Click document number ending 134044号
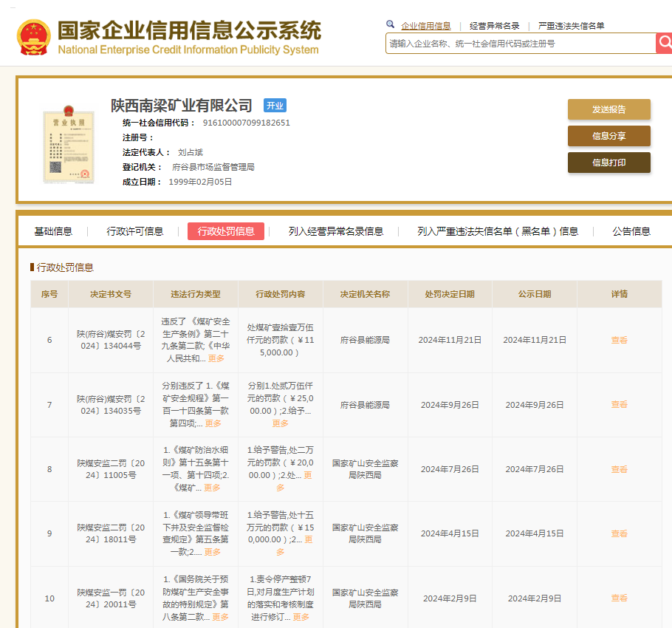Image resolution: width=672 pixels, height=628 pixels. click(x=111, y=340)
